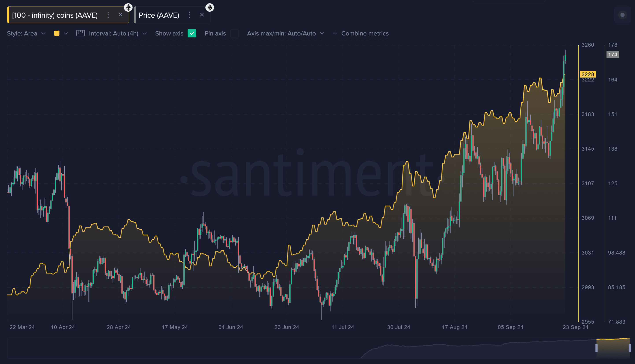Click the left handle of the range brush

click(596, 348)
